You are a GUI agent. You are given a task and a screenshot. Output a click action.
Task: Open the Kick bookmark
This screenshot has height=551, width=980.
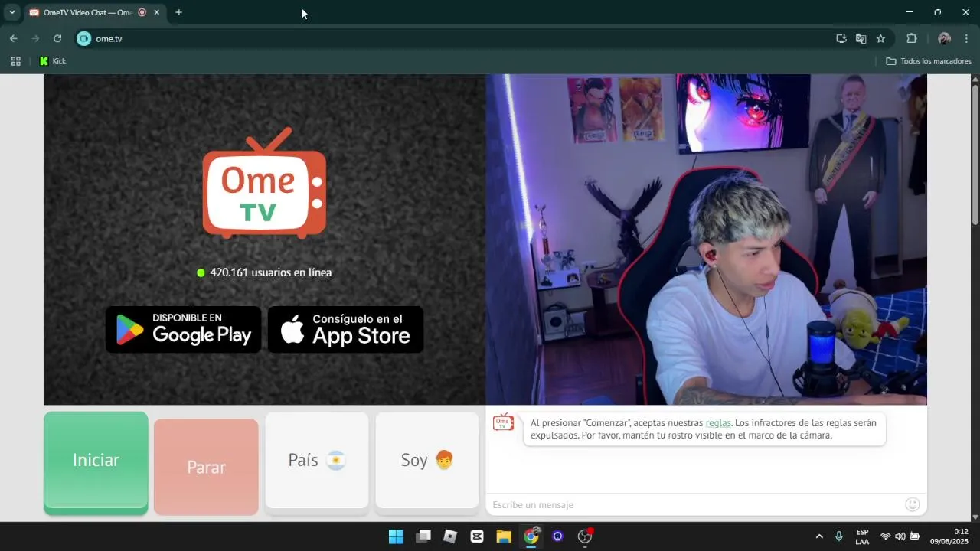pos(52,61)
